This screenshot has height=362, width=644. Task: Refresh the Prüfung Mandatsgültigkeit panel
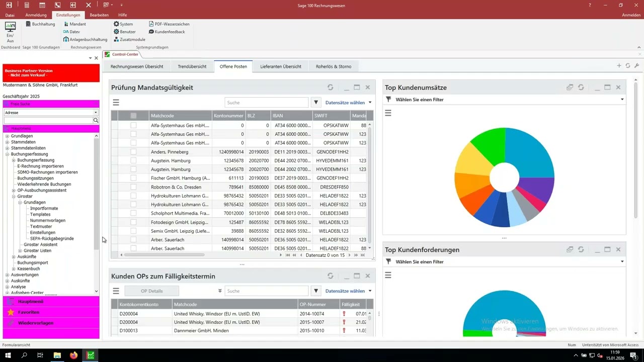pyautogui.click(x=330, y=87)
